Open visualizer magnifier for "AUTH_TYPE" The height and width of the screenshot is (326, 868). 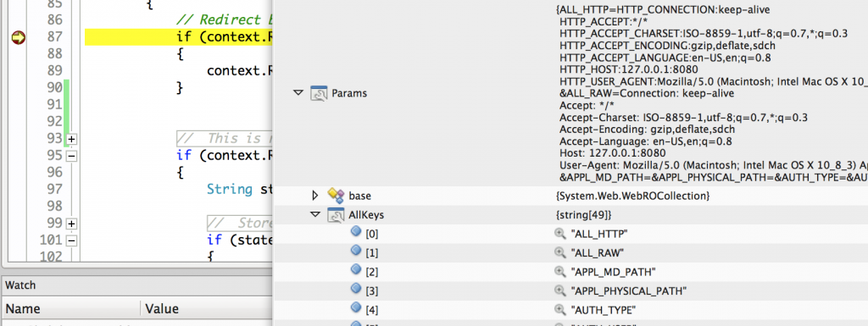[x=559, y=309]
